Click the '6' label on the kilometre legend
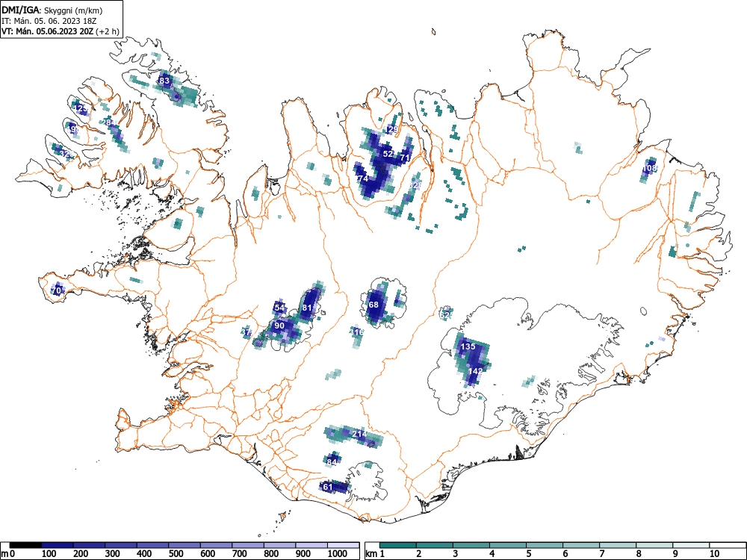The width and height of the screenshot is (747, 560). pyautogui.click(x=565, y=553)
